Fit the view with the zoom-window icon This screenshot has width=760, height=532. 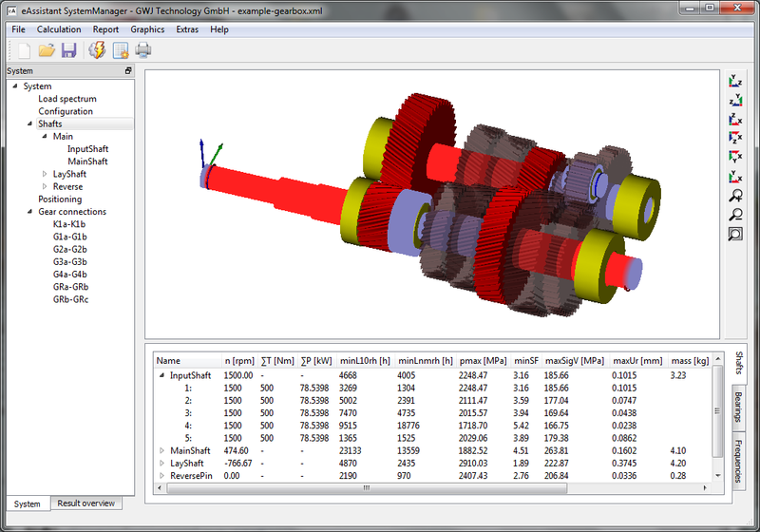click(734, 234)
